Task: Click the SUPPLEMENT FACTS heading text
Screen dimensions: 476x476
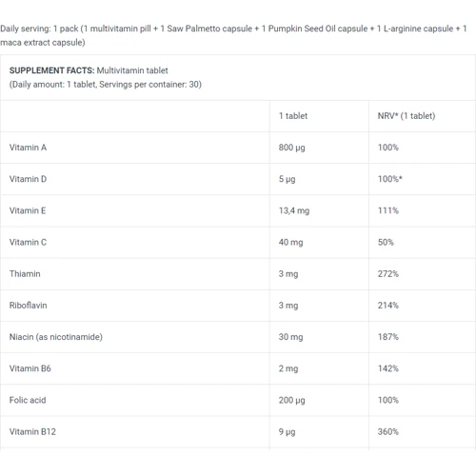Action: (52, 70)
